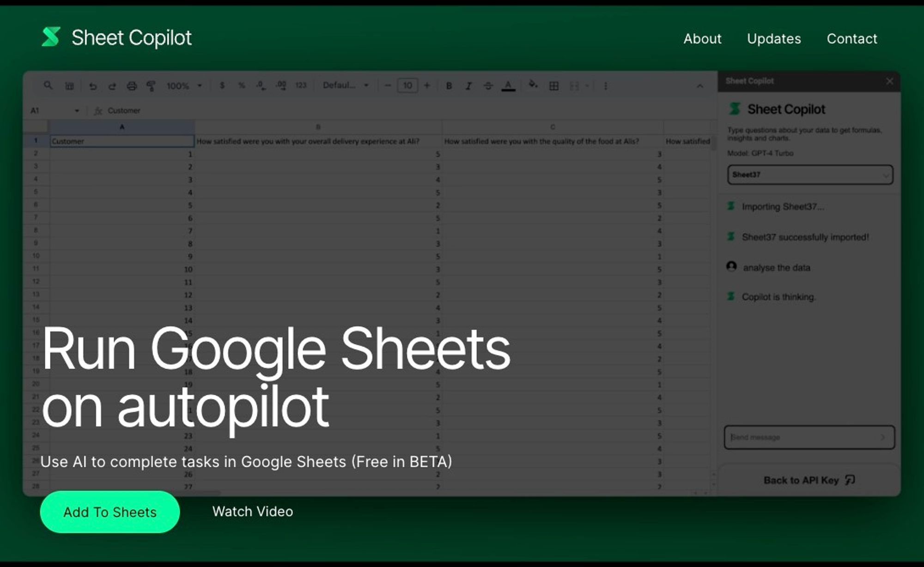Open the Updates page
924x567 pixels.
(774, 39)
